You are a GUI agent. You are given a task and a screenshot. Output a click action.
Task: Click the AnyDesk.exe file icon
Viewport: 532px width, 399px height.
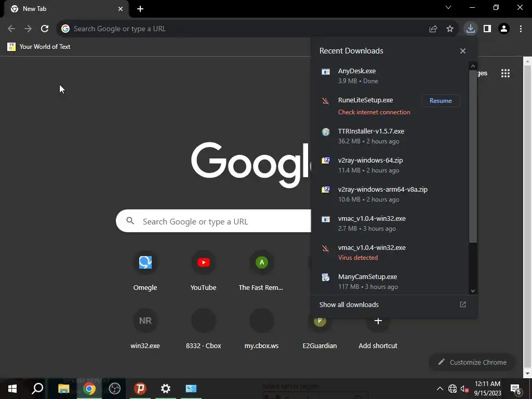pyautogui.click(x=326, y=72)
